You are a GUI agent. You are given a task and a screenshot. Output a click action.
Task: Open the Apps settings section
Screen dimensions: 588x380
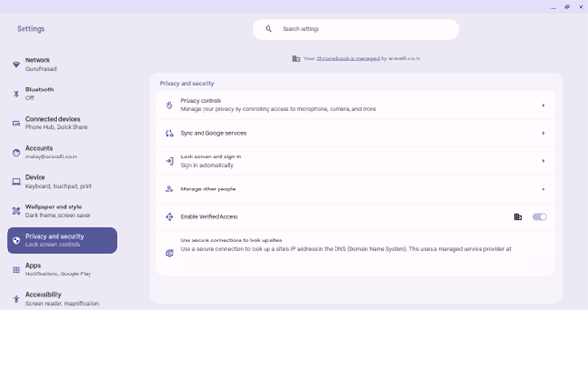click(62, 270)
